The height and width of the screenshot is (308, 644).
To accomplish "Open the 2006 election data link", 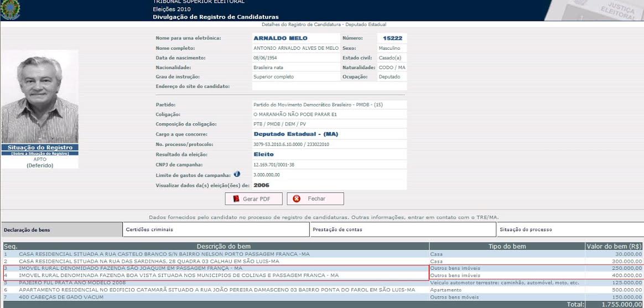I will click(261, 185).
